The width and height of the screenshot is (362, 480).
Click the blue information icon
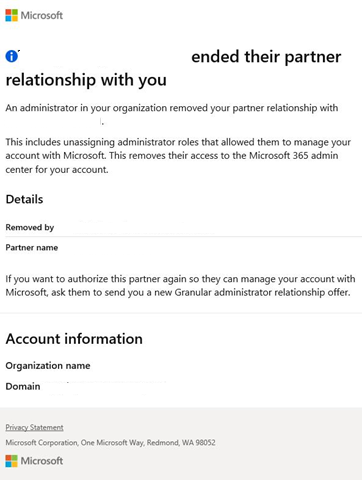[12, 56]
